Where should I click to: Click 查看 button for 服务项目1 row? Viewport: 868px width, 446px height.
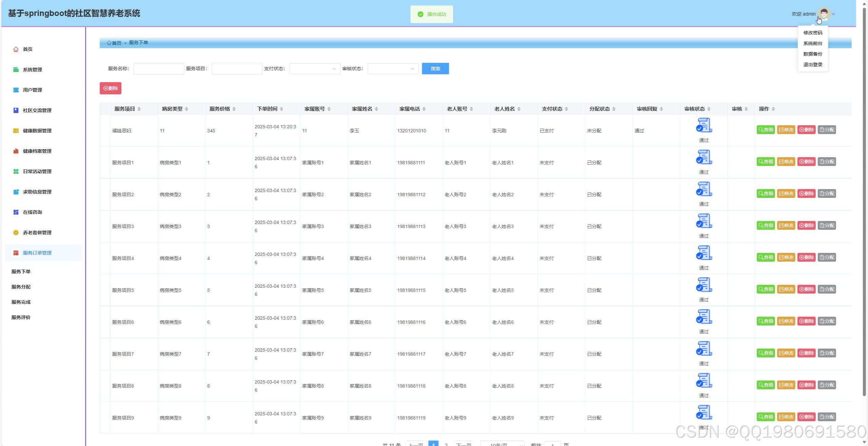point(766,162)
